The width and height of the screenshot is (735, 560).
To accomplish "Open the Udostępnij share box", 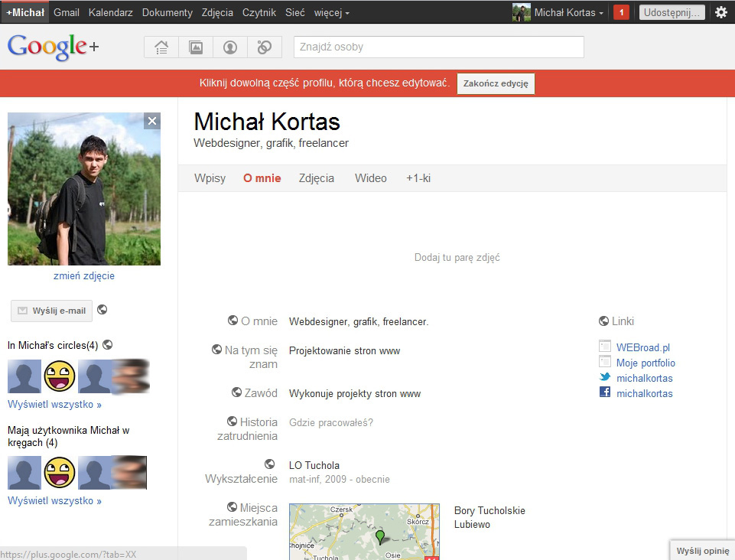I will pos(672,12).
